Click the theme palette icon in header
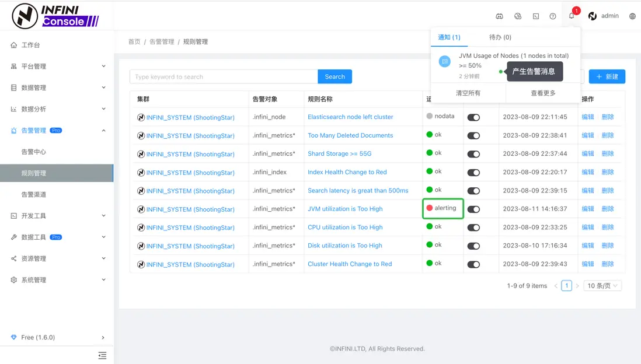Screen dimensions: 641x364 click(518, 16)
